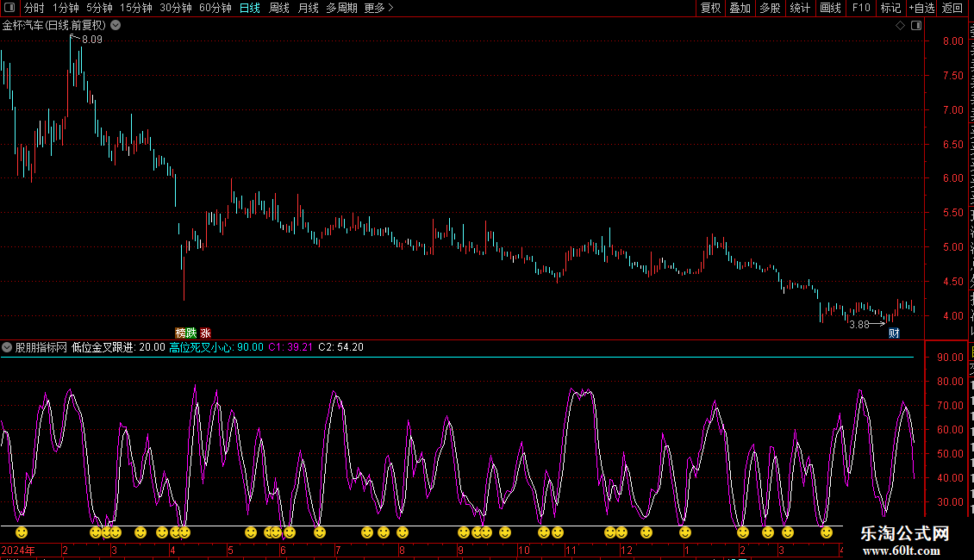Click the smiley signal icon above 2024年

click(22, 532)
